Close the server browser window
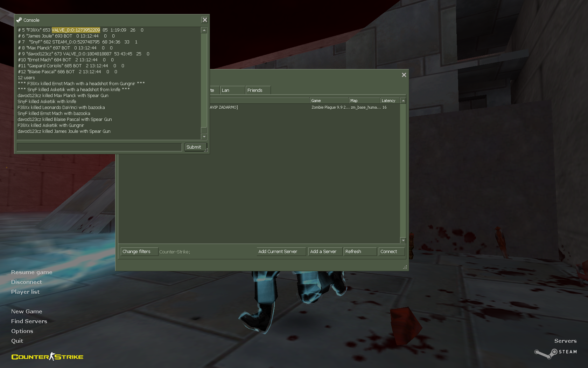 coord(404,75)
